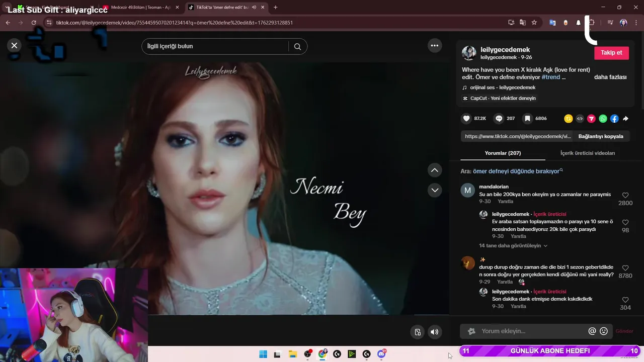Screen dimensions: 644x362
Task: Bookmark this page with the star icon
Action: [x=534, y=23]
